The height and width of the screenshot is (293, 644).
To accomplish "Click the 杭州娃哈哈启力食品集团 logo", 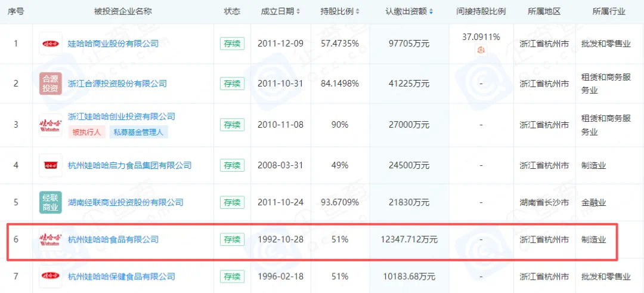I will (50, 165).
